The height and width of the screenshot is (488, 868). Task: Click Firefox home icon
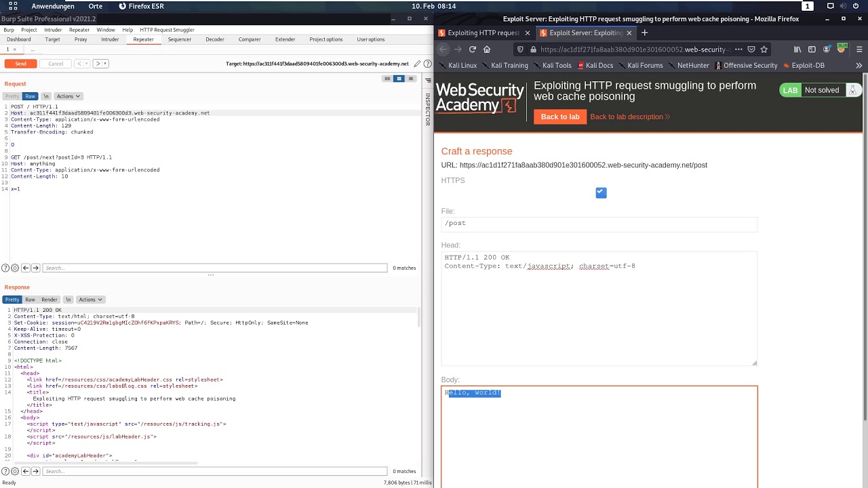[487, 49]
